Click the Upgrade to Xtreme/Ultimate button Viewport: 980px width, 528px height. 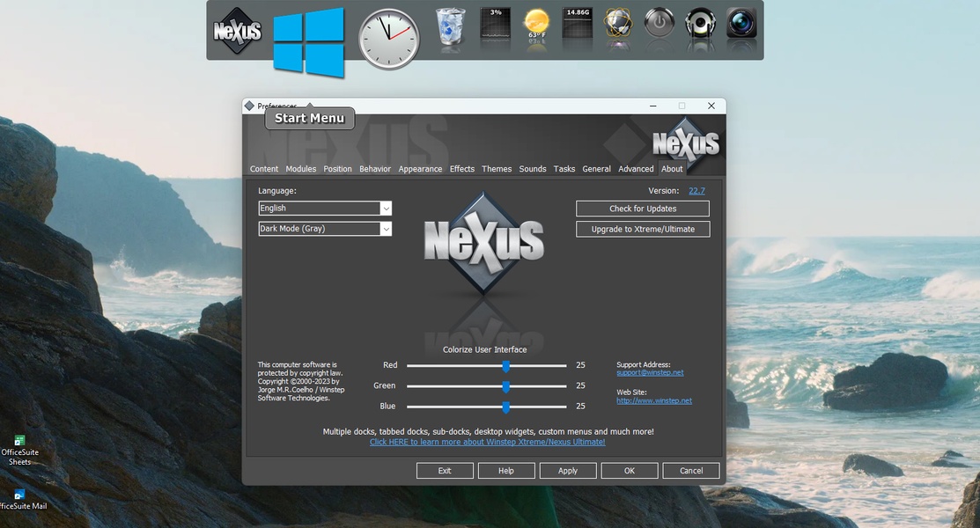643,229
